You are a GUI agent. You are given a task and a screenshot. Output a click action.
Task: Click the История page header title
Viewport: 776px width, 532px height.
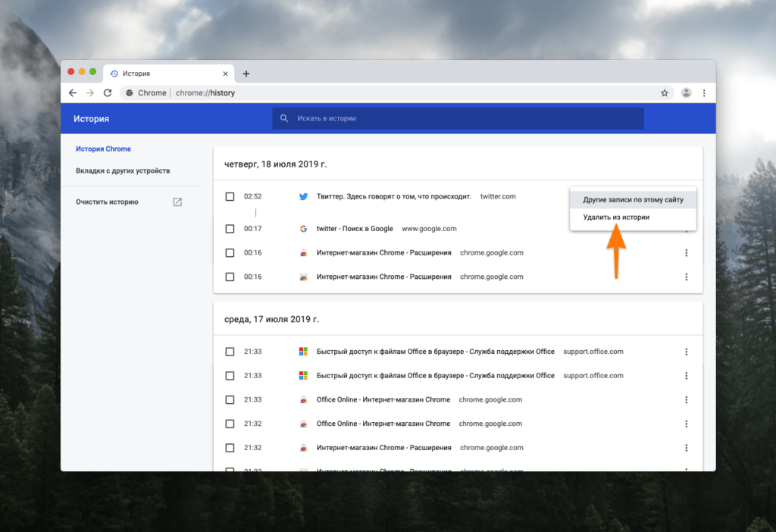[x=92, y=119]
